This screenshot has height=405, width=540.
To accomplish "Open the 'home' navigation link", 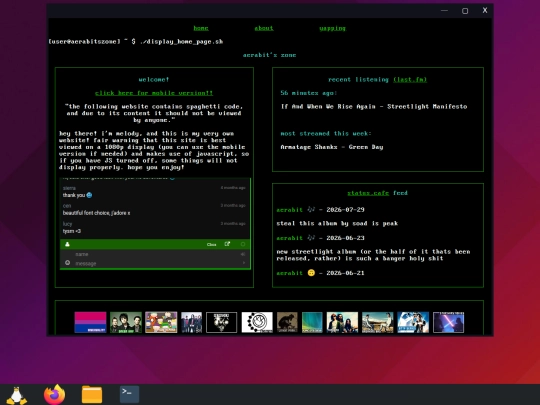I will [201, 28].
